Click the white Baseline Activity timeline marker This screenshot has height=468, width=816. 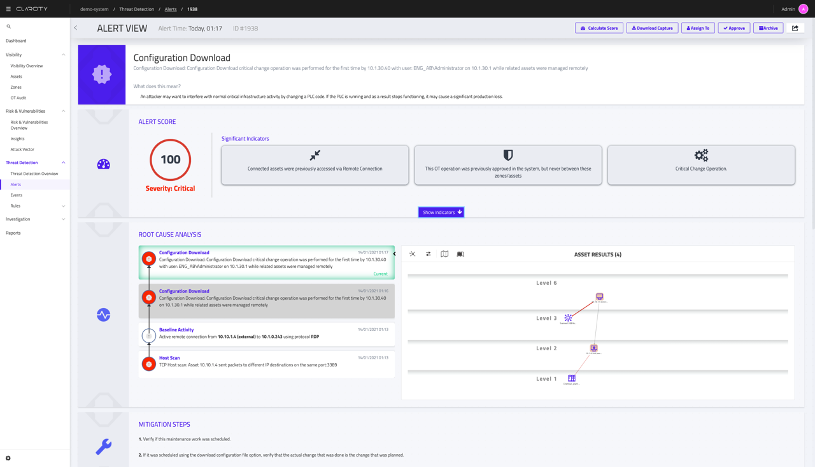point(149,336)
